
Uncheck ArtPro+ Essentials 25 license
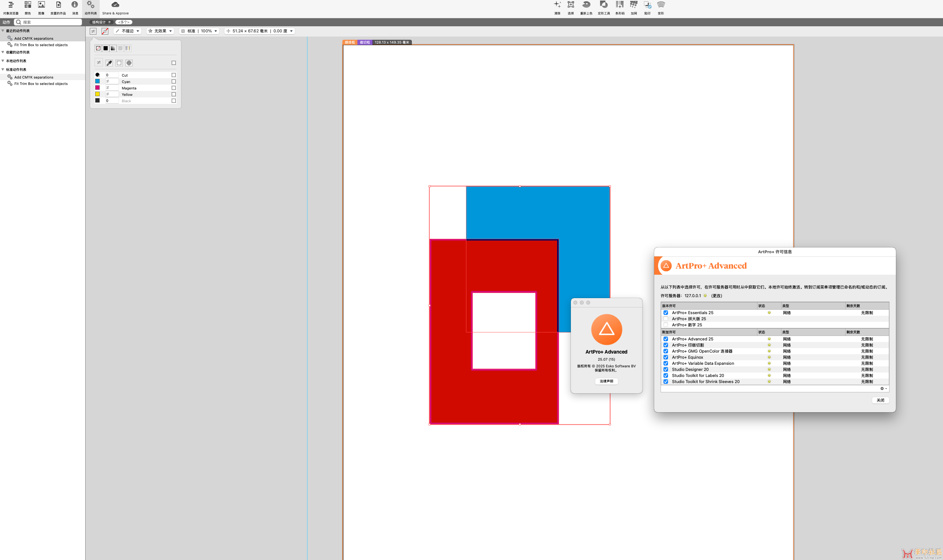(666, 313)
